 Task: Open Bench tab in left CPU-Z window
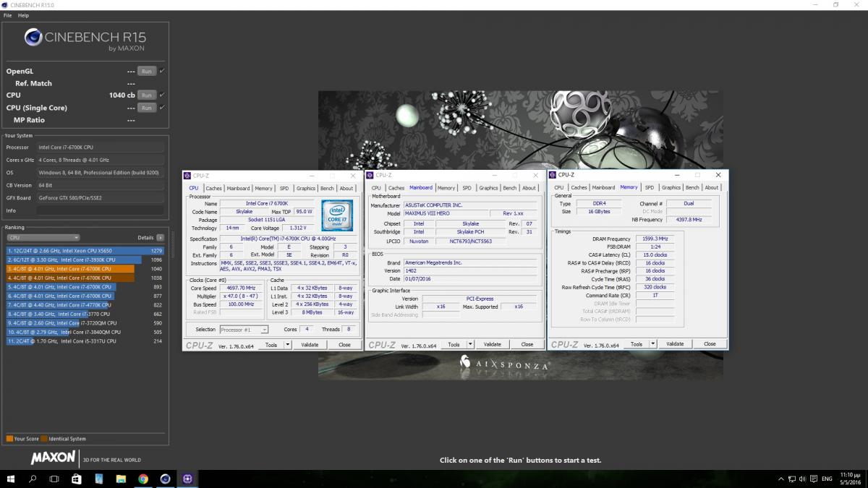327,188
